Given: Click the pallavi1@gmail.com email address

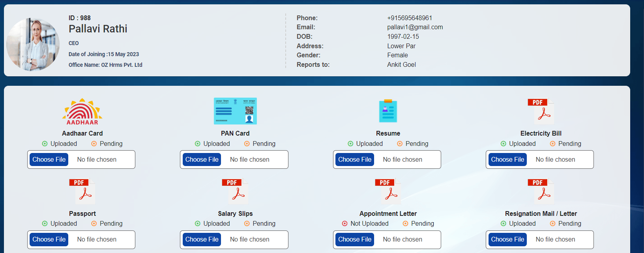Looking at the screenshot, I should point(415,27).
